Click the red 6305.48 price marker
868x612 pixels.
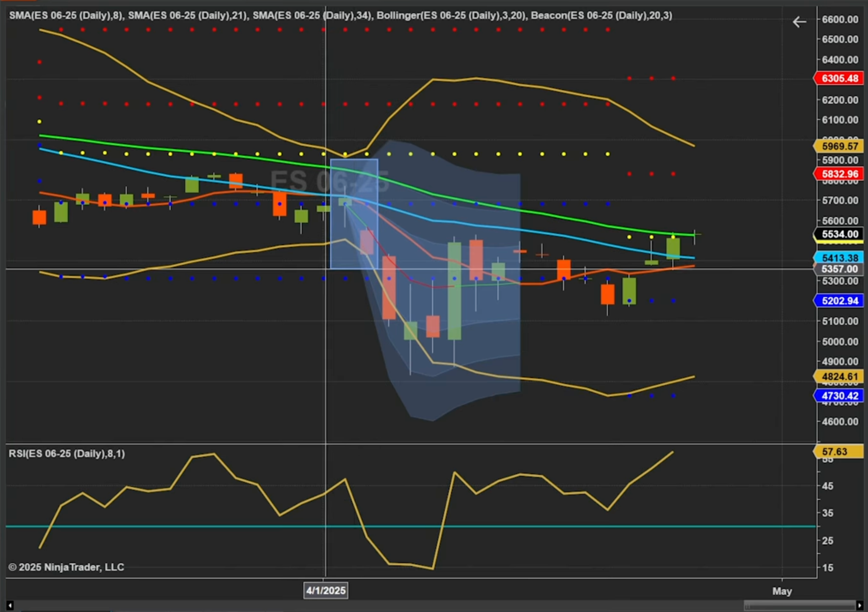[x=839, y=78]
